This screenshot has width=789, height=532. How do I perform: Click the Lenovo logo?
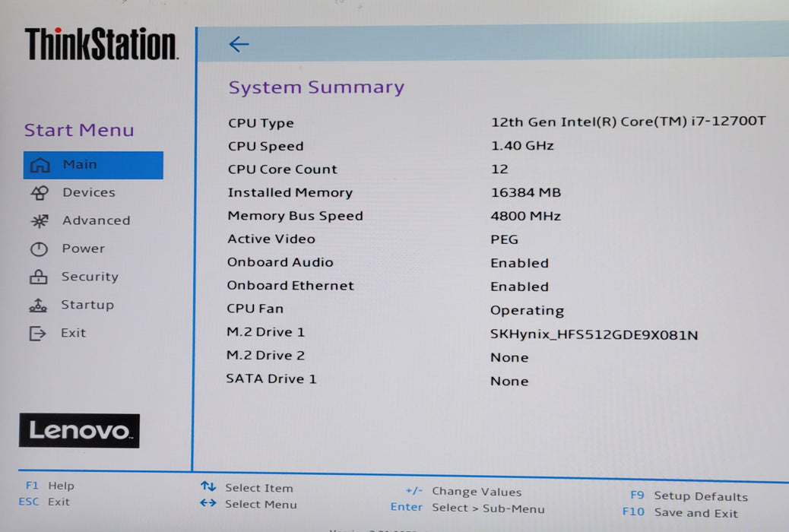(x=80, y=431)
